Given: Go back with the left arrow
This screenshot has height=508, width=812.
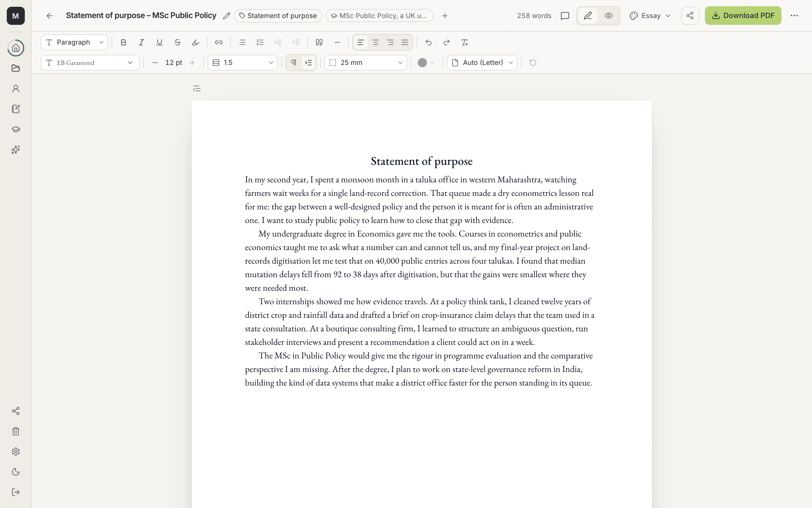Looking at the screenshot, I should [x=50, y=16].
